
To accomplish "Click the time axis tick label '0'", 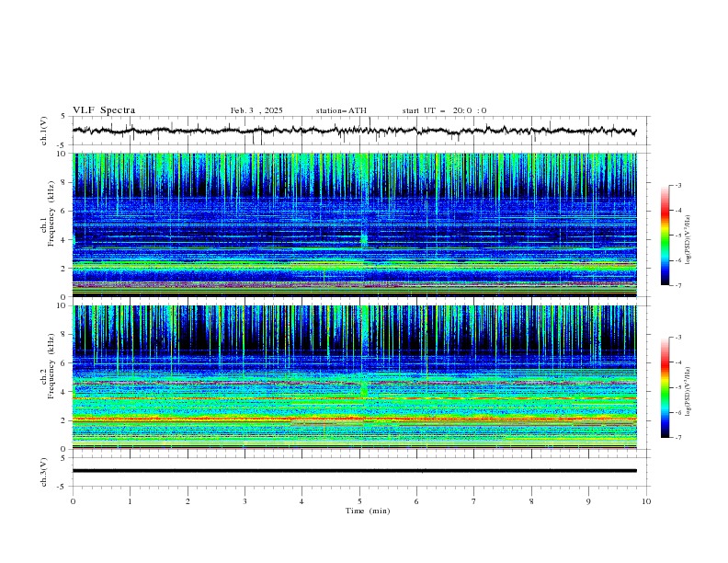I will (x=73, y=501).
